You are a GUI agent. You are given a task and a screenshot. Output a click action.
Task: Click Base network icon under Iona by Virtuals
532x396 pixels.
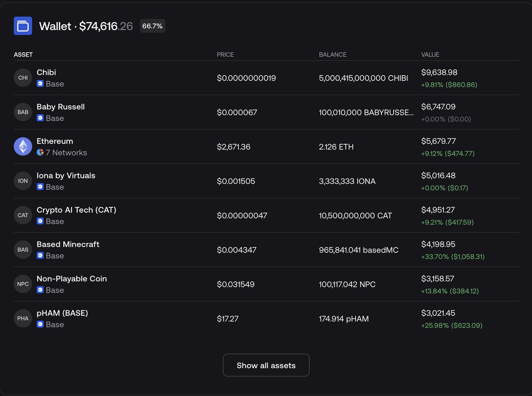click(40, 187)
